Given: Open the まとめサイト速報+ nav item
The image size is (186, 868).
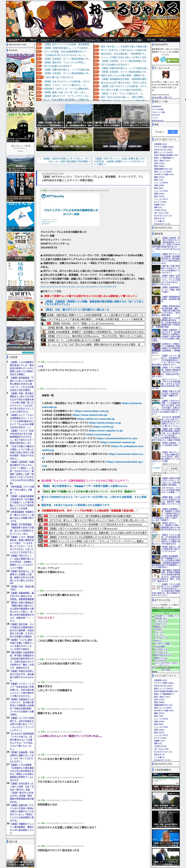Looking at the screenshot, I should point(133,40).
